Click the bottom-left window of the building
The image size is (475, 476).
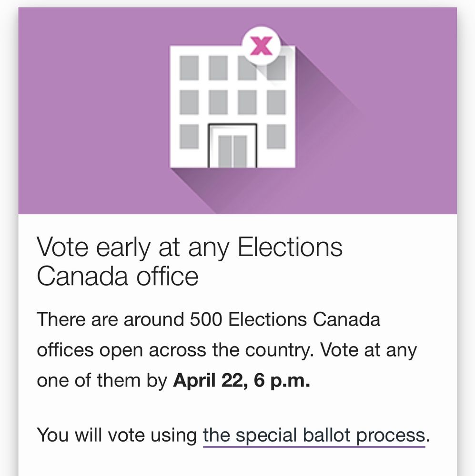pyautogui.click(x=189, y=137)
